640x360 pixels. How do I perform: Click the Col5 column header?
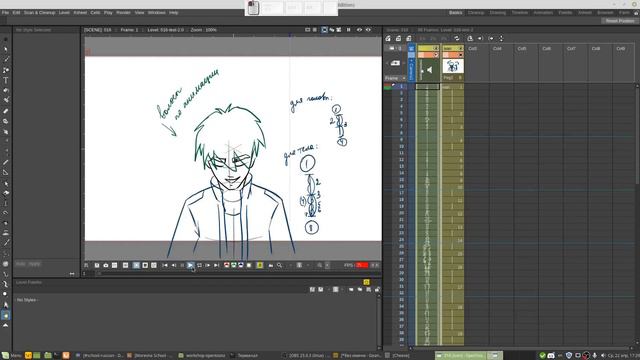(x=522, y=49)
